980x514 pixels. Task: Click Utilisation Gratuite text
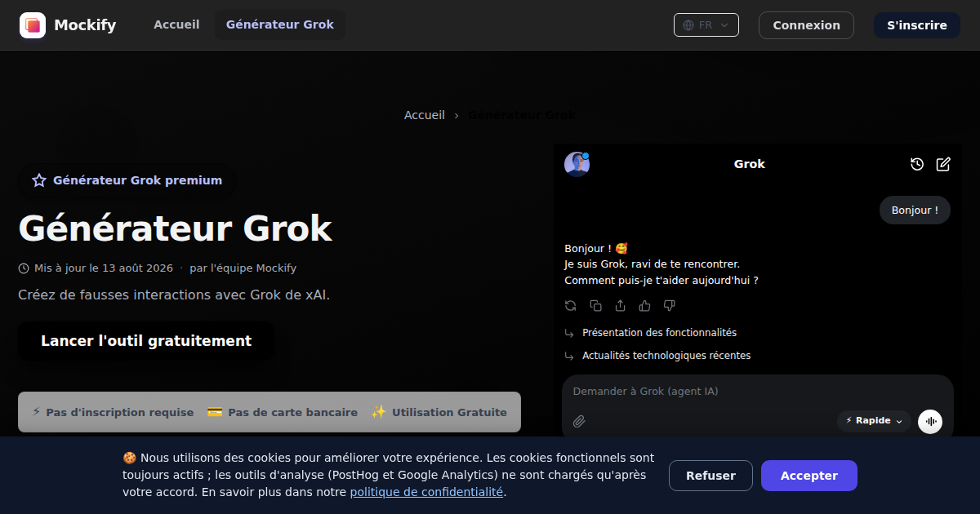click(x=450, y=413)
